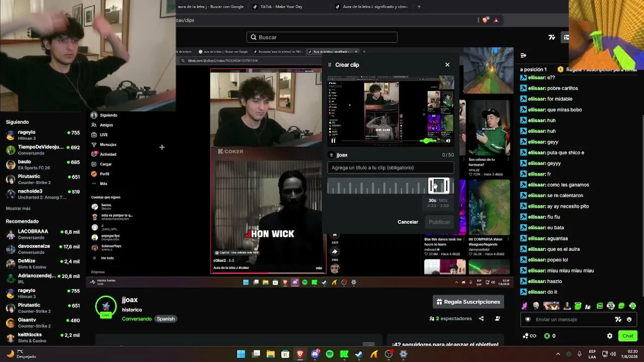The image size is (644, 362).
Task: Mute the clip preview audio
Action: click(x=448, y=141)
